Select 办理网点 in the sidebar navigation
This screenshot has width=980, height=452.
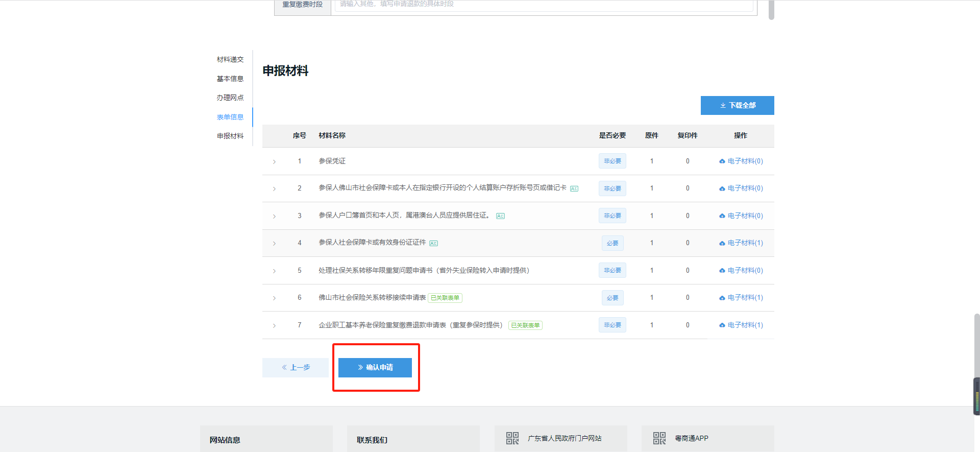pyautogui.click(x=230, y=98)
